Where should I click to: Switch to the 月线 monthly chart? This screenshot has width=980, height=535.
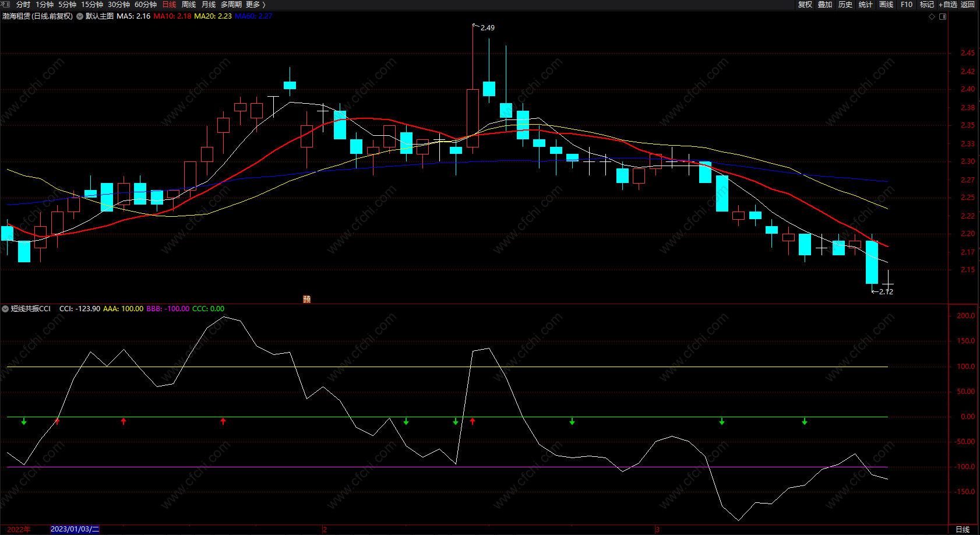pos(209,5)
